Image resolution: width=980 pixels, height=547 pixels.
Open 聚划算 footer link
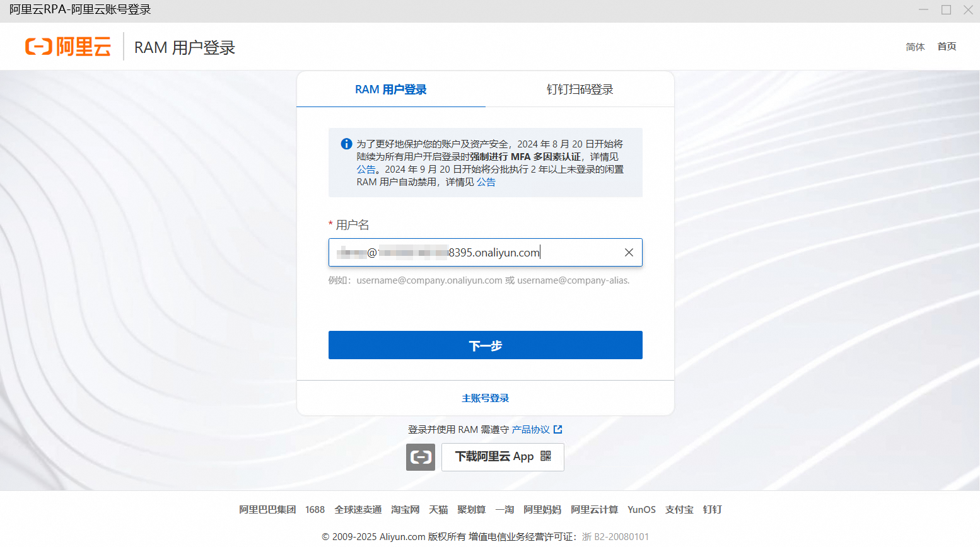[x=472, y=509]
